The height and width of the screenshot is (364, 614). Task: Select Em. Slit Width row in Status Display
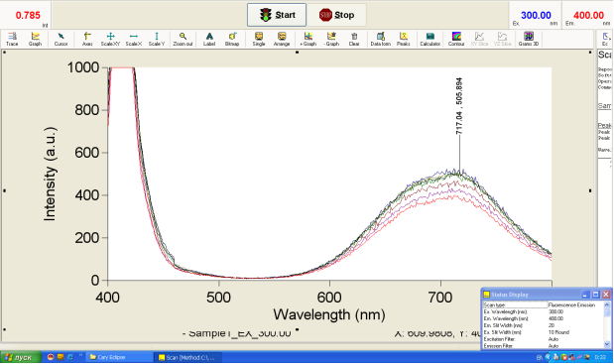coord(544,325)
